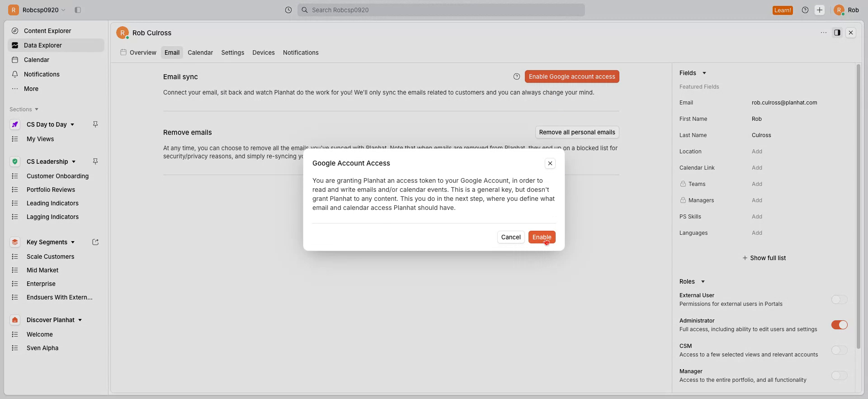Add a value for the Location field
The image size is (868, 399).
point(757,152)
